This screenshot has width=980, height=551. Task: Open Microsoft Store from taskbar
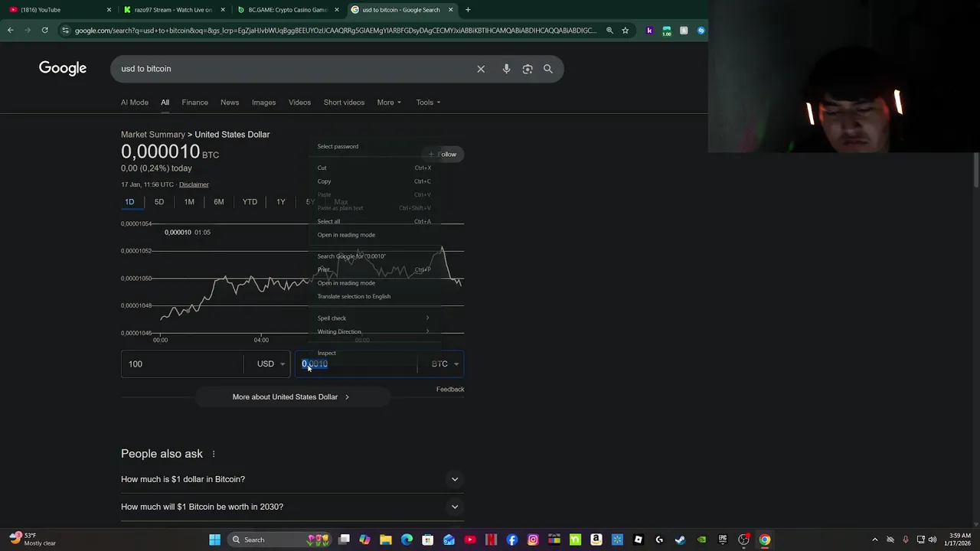click(428, 540)
